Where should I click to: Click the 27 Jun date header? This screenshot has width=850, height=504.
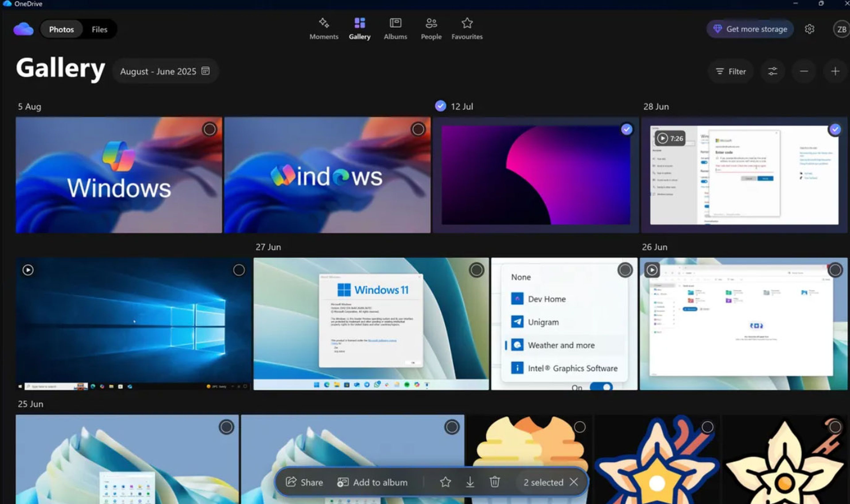tap(268, 247)
